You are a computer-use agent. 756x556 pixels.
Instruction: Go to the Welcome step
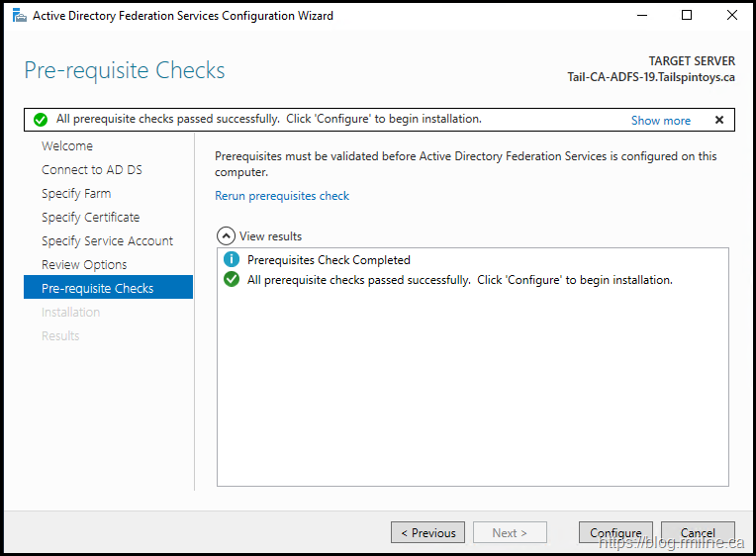coord(67,145)
